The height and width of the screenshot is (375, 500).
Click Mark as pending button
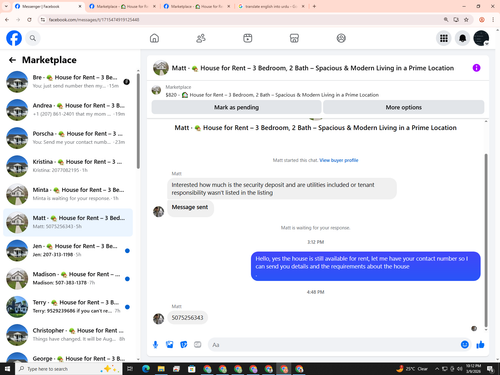[236, 107]
